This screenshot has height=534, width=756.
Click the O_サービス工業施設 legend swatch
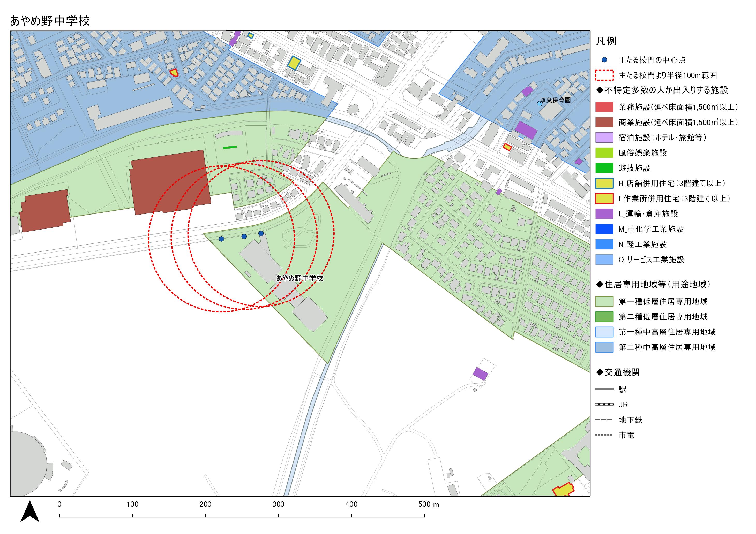[x=604, y=260]
